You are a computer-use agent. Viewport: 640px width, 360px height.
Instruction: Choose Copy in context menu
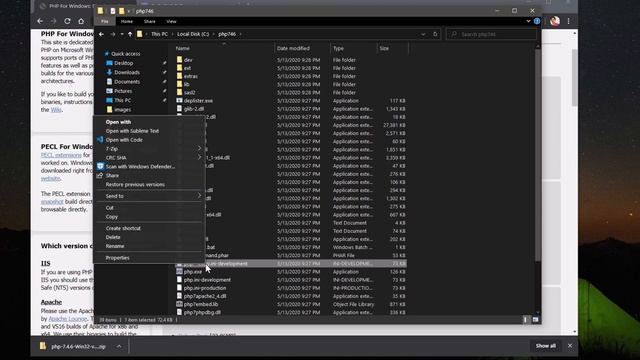pyautogui.click(x=111, y=217)
